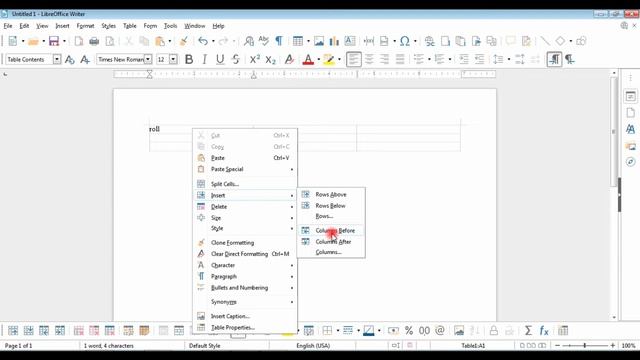Choose Clone Formatting from context menu
This screenshot has height=360, width=640.
pos(245,243)
